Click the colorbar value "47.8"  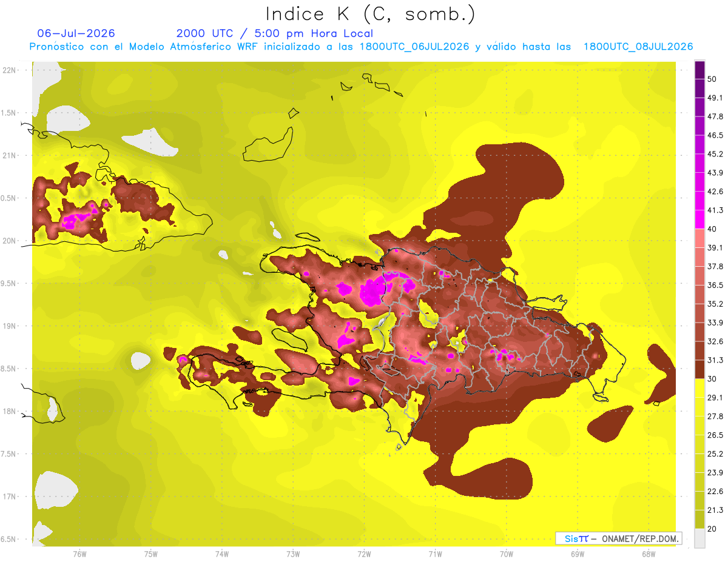click(x=715, y=116)
